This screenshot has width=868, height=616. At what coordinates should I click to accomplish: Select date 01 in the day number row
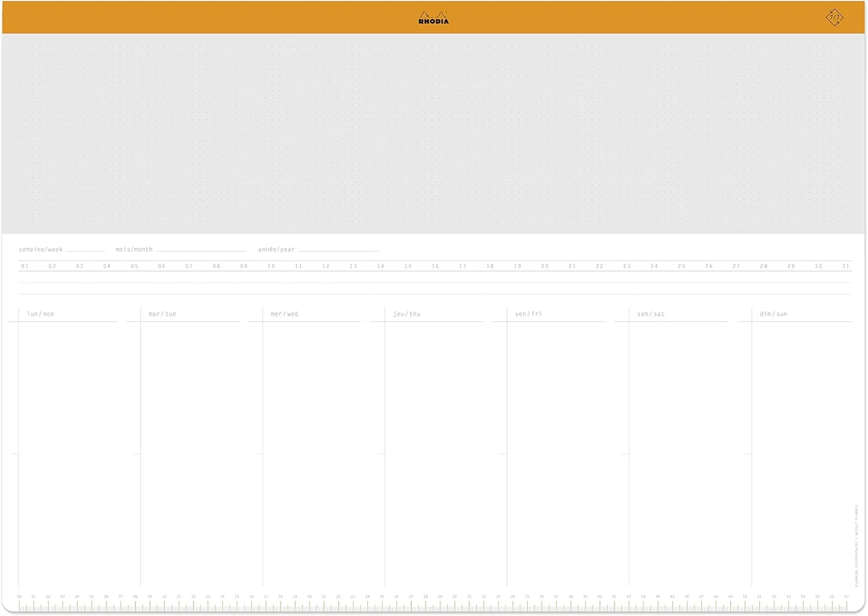(x=25, y=266)
